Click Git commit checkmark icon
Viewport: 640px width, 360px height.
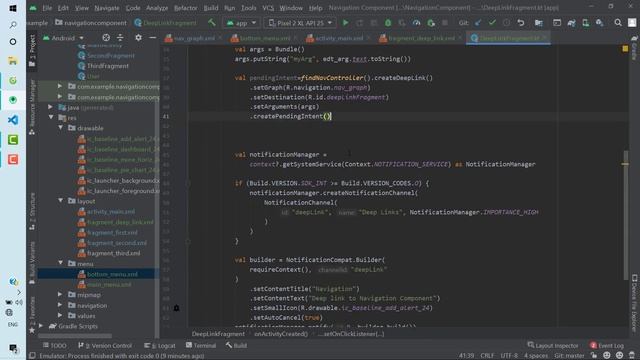point(492,23)
